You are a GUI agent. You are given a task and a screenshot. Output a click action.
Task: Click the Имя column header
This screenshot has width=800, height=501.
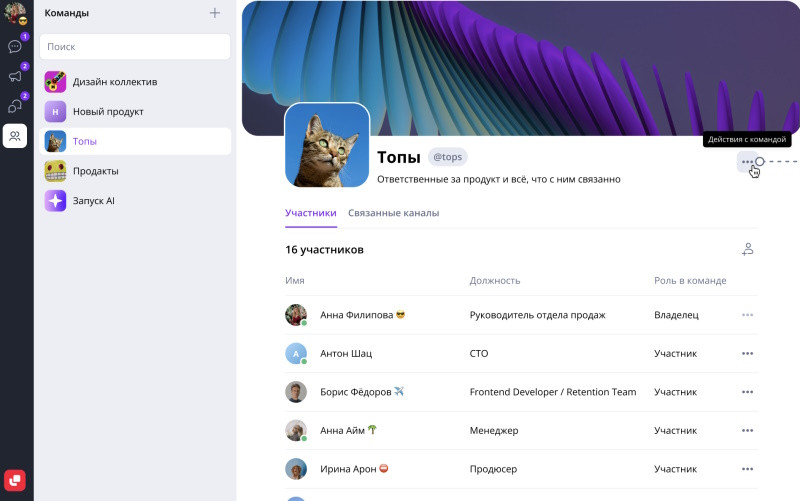(x=295, y=281)
